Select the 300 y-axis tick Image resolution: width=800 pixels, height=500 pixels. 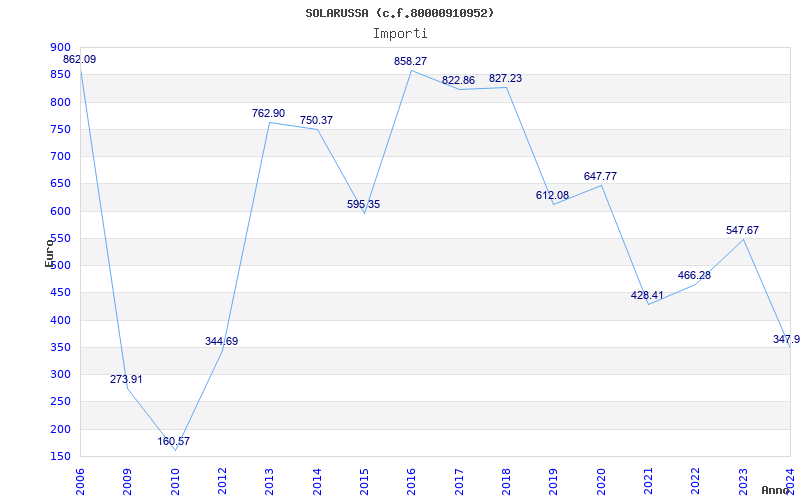click(x=60, y=374)
